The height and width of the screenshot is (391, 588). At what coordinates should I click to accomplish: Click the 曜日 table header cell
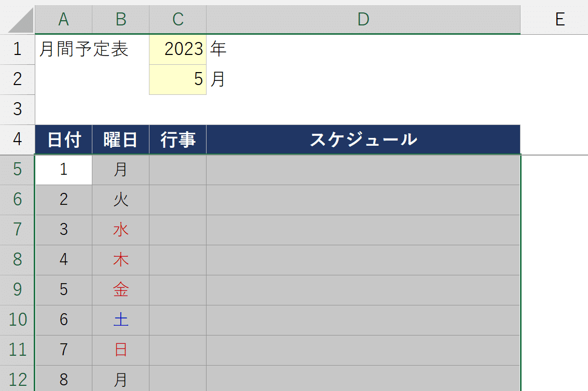[x=120, y=139]
